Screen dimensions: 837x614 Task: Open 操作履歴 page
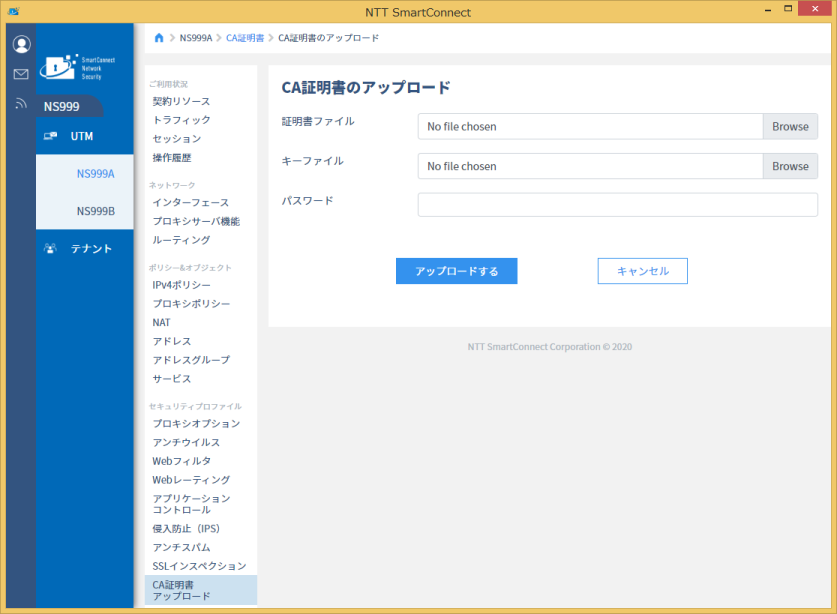coord(171,158)
